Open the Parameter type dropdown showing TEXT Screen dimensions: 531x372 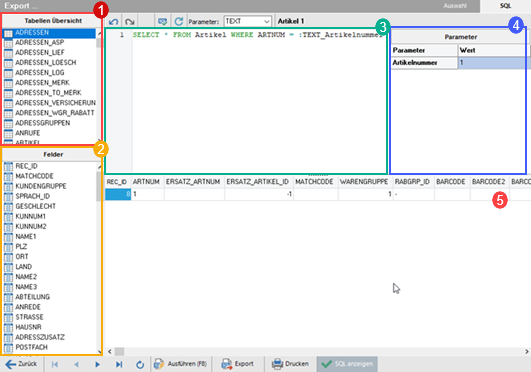[248, 21]
